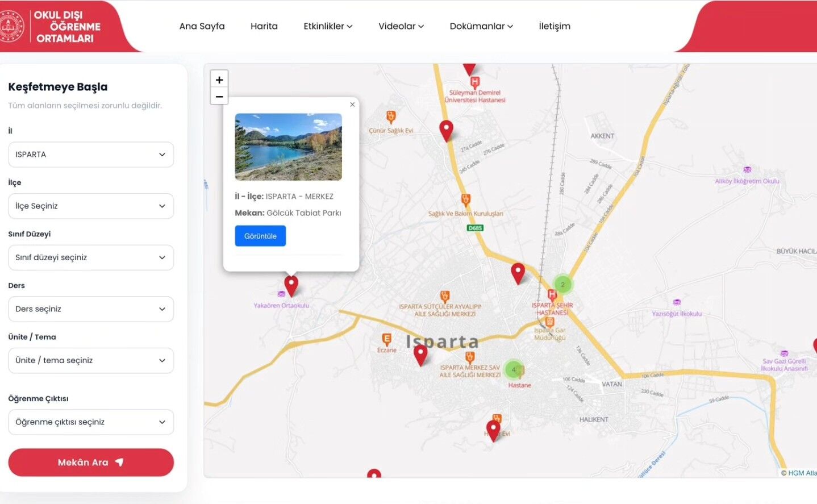Click the Okul Dışı Öğrenme Ortamları logo text

click(x=67, y=27)
